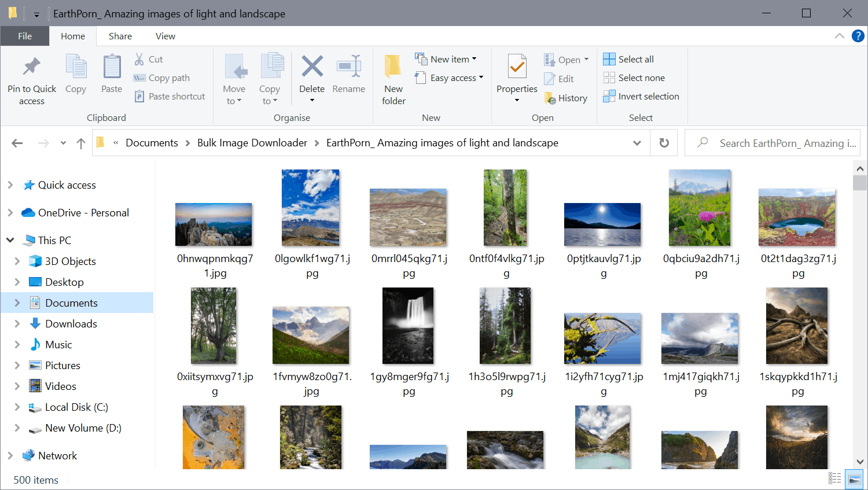Expand the Local Disk (C:) node
868x490 pixels.
[17, 407]
